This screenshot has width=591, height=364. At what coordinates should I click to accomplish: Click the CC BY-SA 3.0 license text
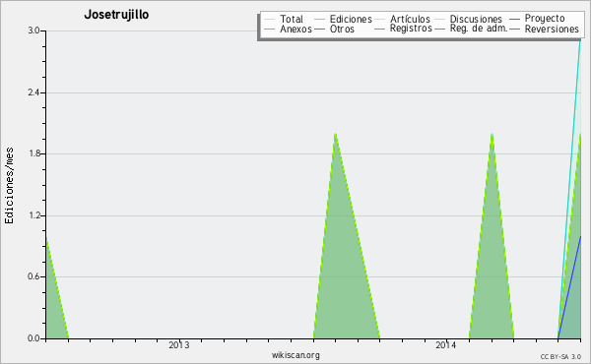(560, 356)
